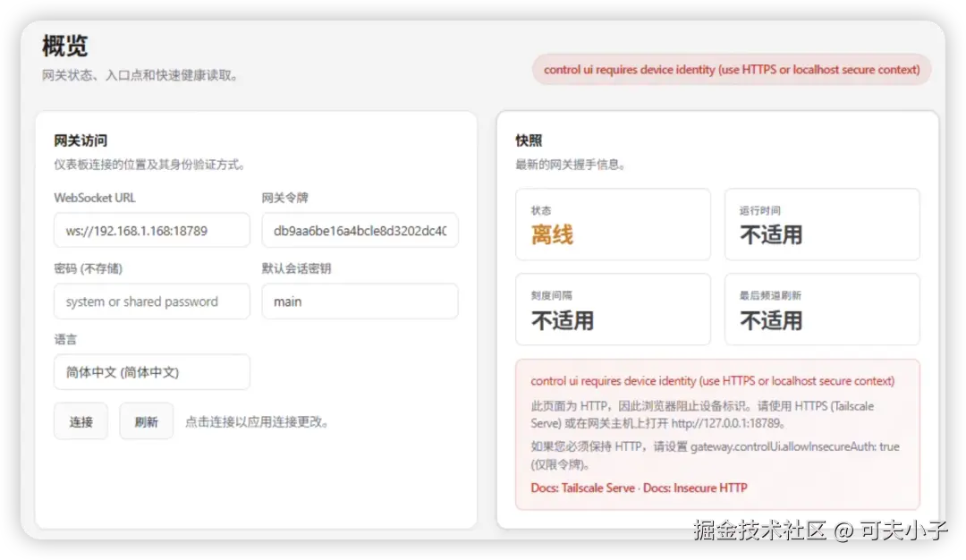This screenshot has width=966, height=560.
Task: Click the 刷新 refresh button
Action: 146,421
